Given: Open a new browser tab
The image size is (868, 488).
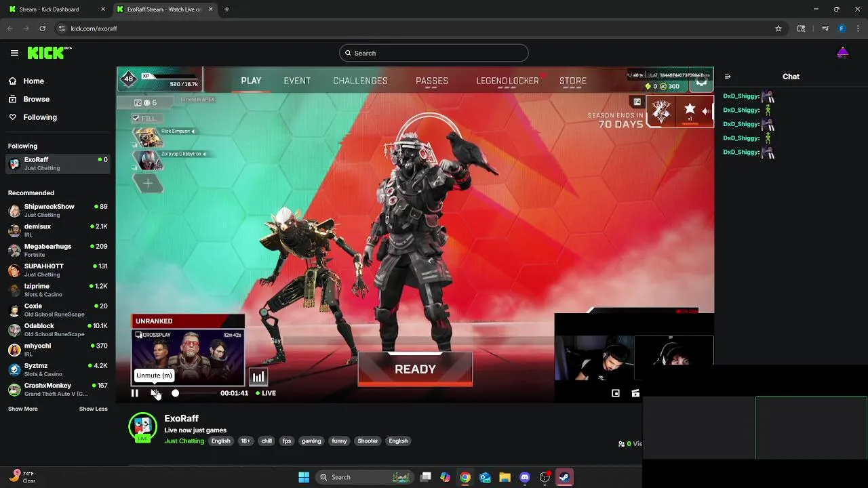Looking at the screenshot, I should pyautogui.click(x=227, y=9).
